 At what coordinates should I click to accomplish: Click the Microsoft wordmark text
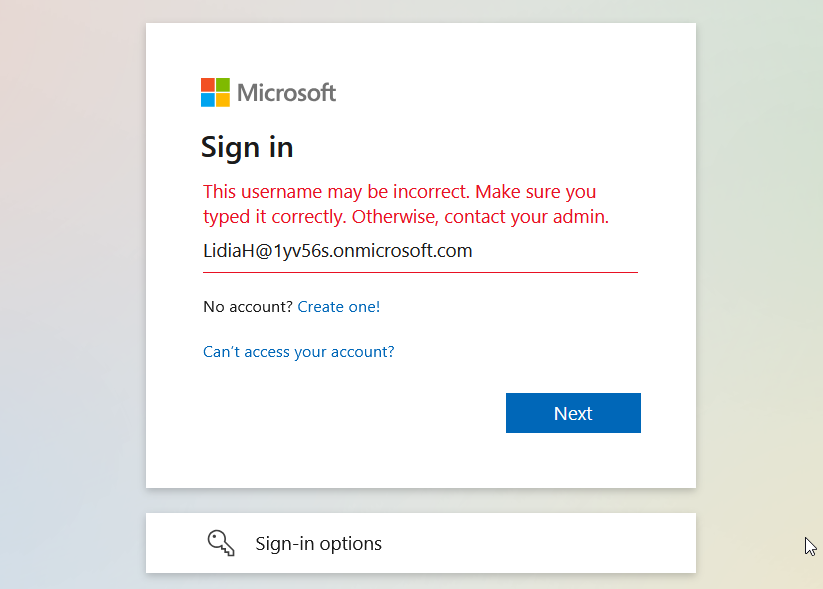286,93
